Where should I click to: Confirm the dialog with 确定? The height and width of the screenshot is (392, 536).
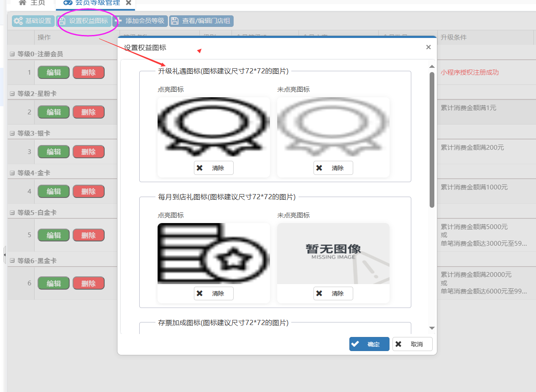[x=369, y=344]
